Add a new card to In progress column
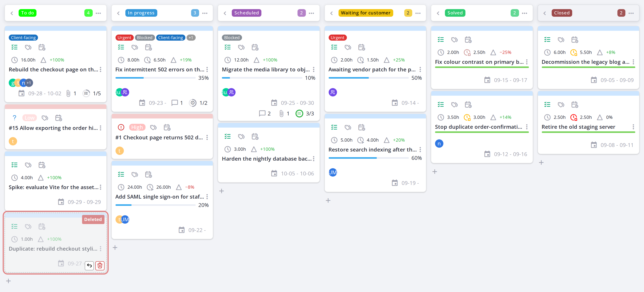 [x=115, y=248]
